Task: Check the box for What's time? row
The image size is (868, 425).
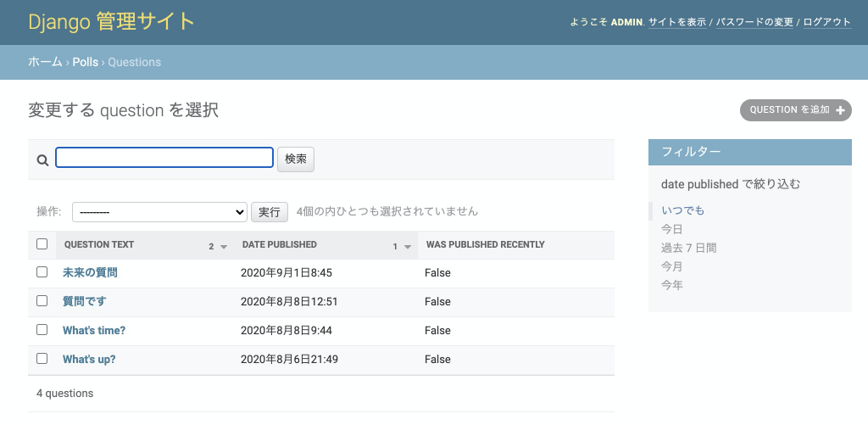Action: [x=42, y=330]
